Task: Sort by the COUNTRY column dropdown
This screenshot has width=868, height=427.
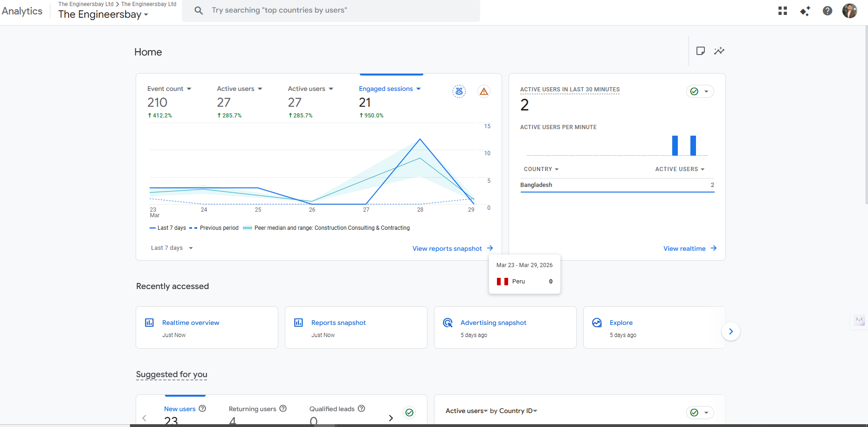Action: click(541, 169)
